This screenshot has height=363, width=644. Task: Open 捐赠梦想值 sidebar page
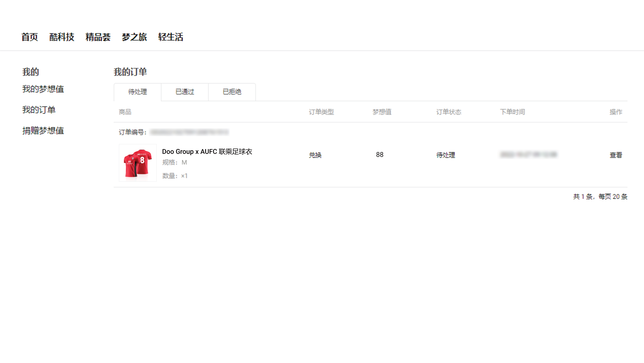click(43, 131)
